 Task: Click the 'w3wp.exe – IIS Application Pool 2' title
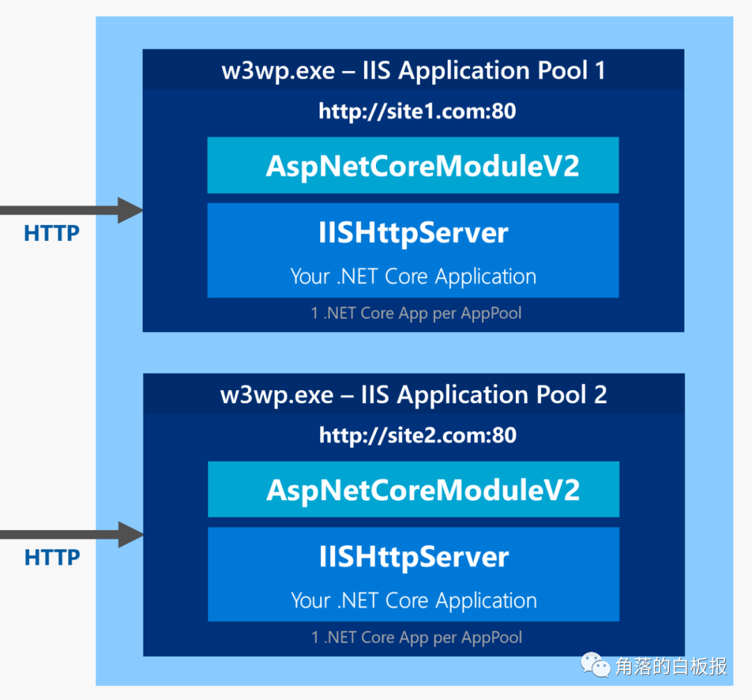pyautogui.click(x=414, y=395)
